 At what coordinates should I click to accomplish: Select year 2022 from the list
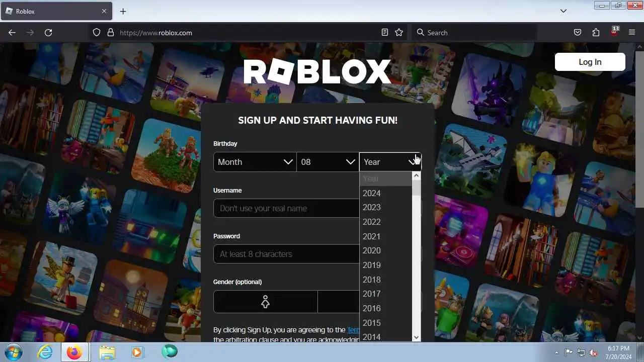click(x=386, y=222)
